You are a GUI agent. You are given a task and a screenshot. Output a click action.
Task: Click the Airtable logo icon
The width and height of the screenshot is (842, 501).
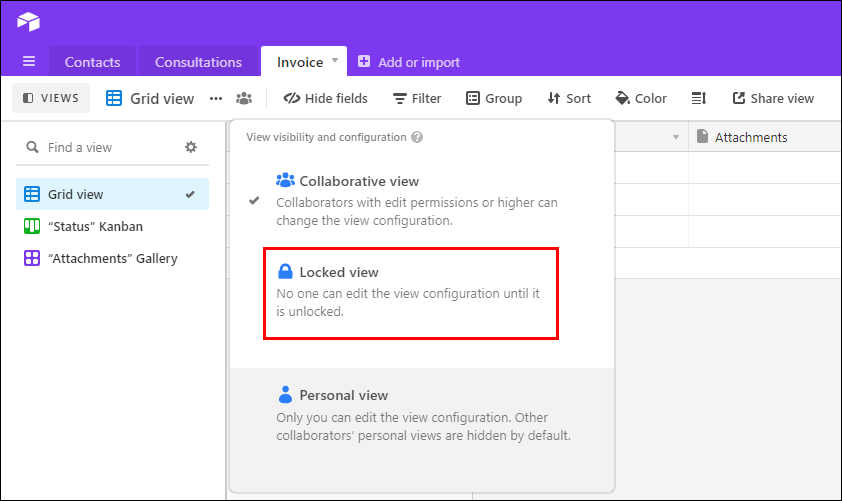[28, 21]
